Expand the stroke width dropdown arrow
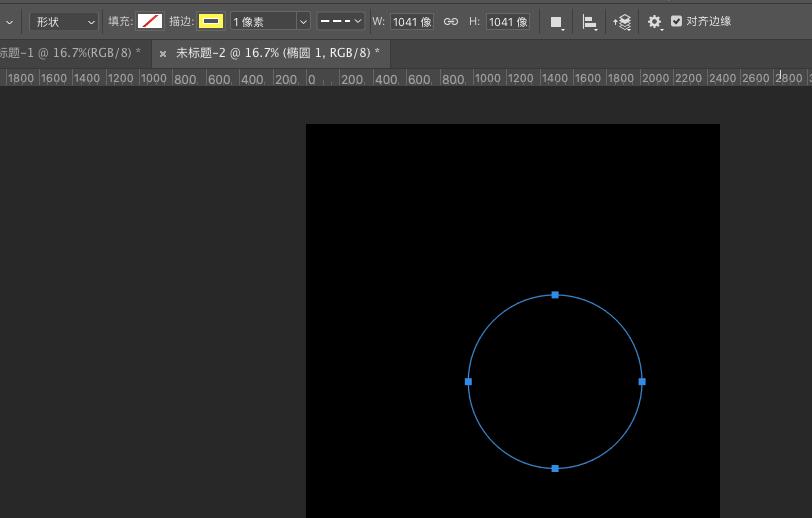Image resolution: width=812 pixels, height=518 pixels. (303, 22)
